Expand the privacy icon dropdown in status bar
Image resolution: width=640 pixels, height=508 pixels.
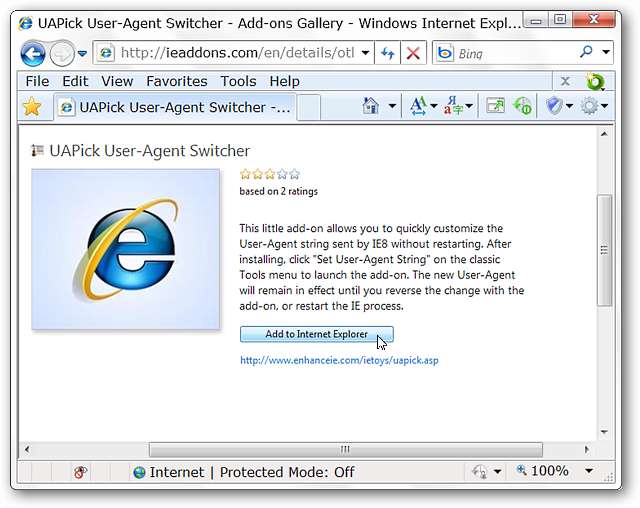click(x=497, y=472)
